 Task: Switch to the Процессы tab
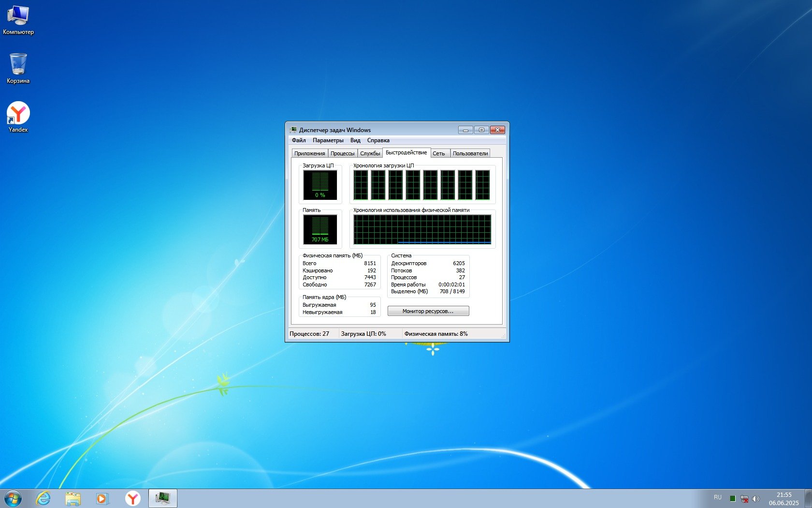342,153
